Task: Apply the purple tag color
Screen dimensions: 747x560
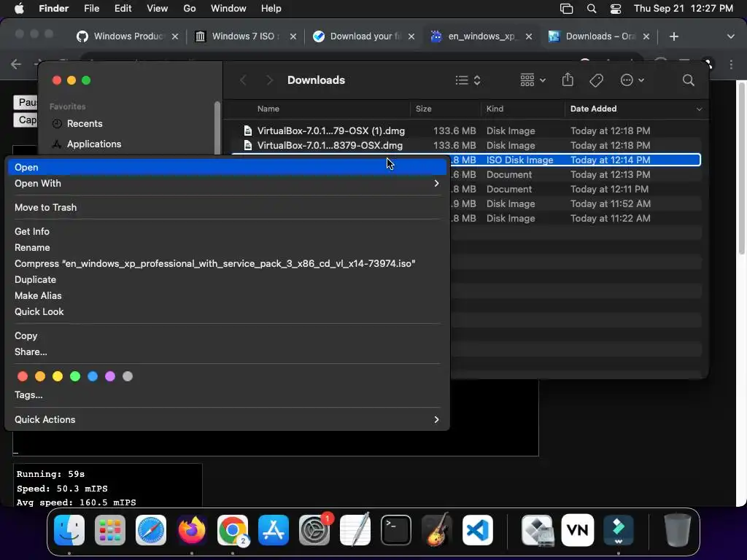Action: [x=110, y=377]
